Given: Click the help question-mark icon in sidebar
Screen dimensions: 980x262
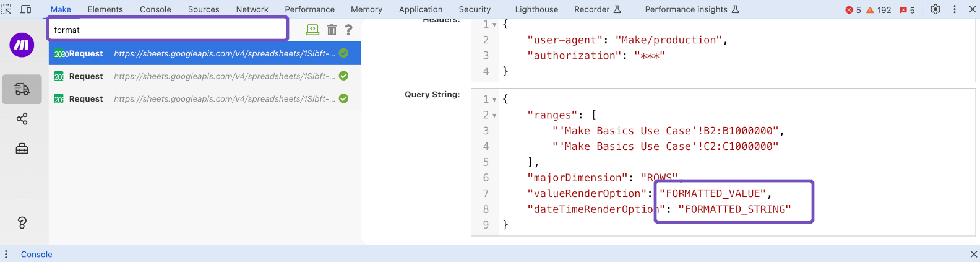Looking at the screenshot, I should pos(22,223).
